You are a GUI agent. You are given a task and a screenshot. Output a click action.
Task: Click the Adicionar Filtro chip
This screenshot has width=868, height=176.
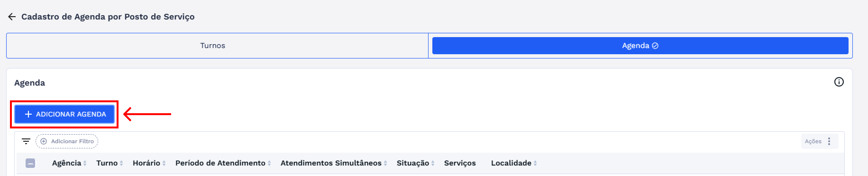[67, 141]
